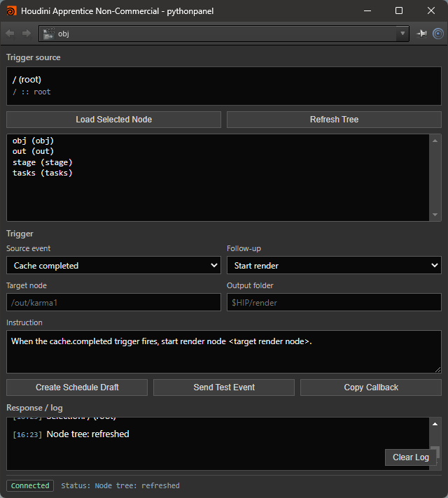This screenshot has height=498, width=448.
Task: Select obj (obj) in node tree
Action: point(33,141)
